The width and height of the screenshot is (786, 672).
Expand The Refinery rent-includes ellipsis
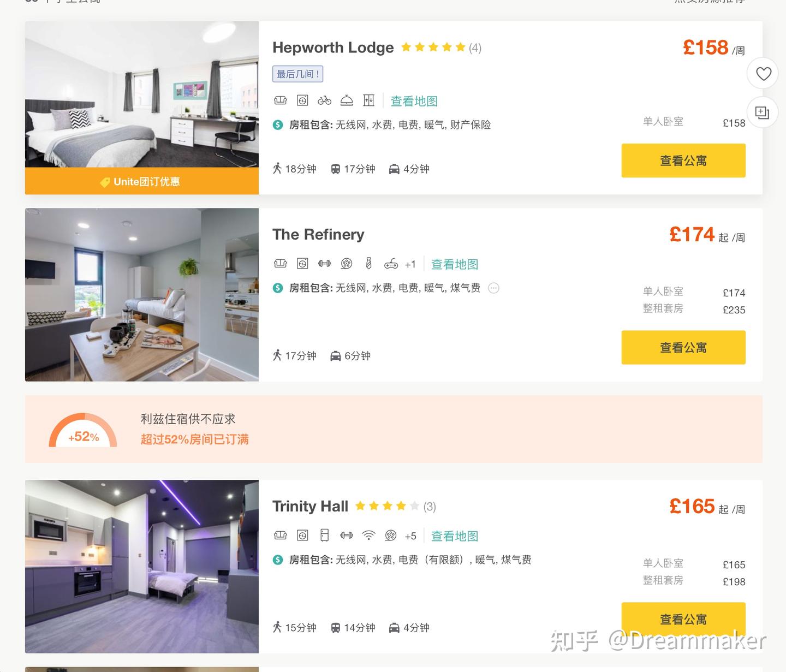pos(493,288)
